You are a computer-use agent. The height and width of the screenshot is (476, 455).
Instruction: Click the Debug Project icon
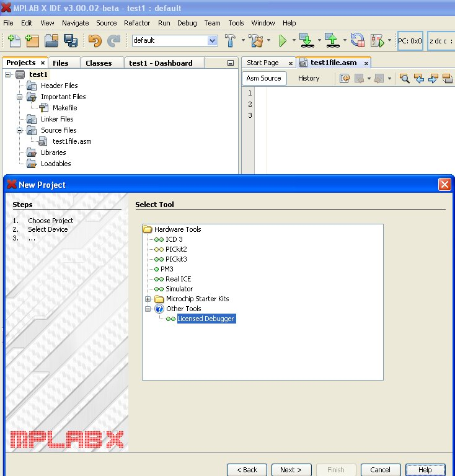point(378,40)
